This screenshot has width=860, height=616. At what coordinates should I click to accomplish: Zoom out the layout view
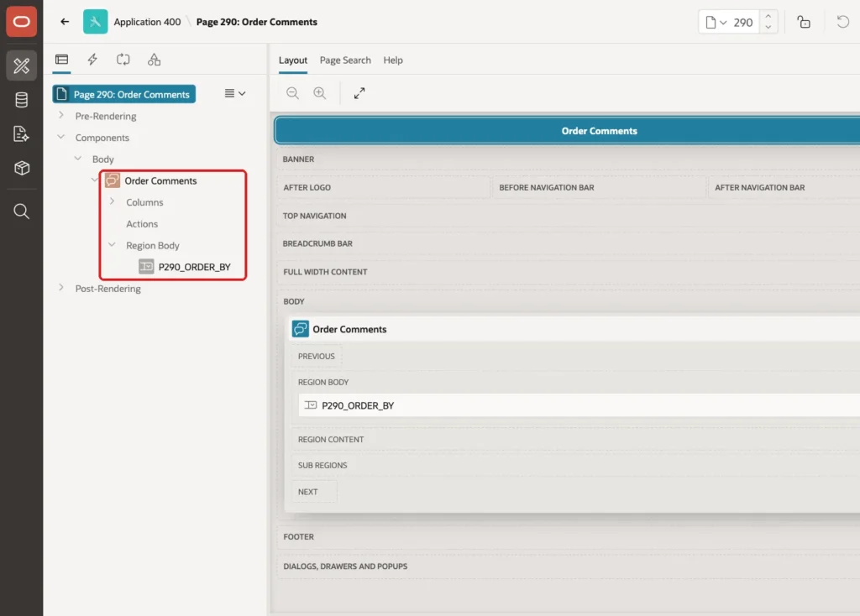point(292,93)
